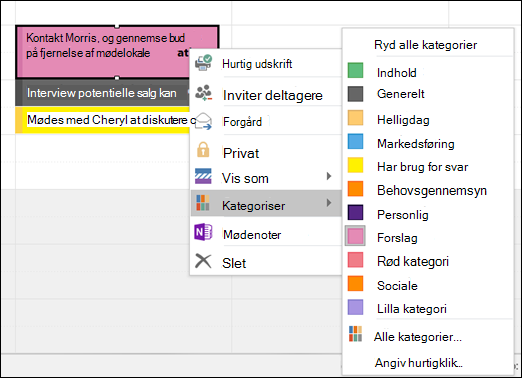Select the Markedsføring category label
Screen dimensions: 522x378
click(416, 144)
